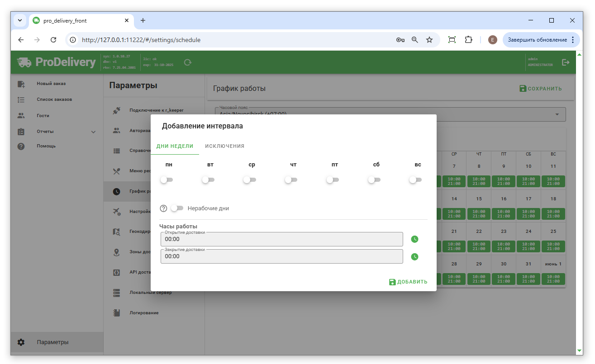Click the refresh icon in green header
Screen dimensions: 595x364
click(x=188, y=62)
